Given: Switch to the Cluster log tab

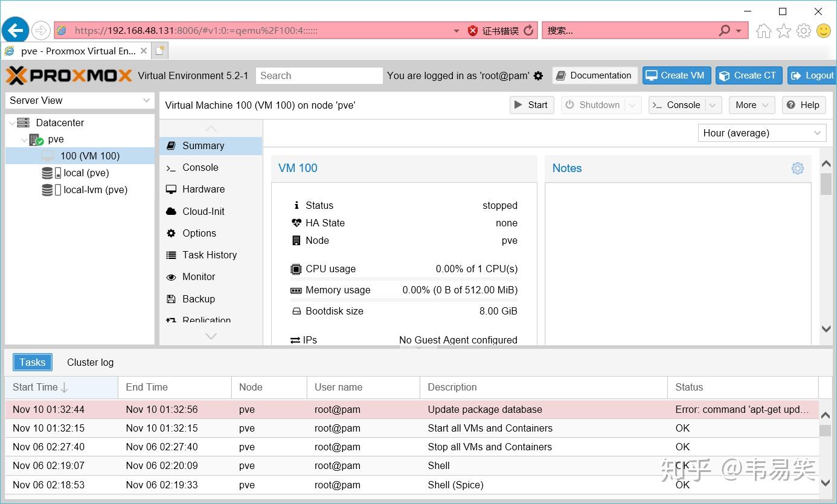Looking at the screenshot, I should pos(90,362).
